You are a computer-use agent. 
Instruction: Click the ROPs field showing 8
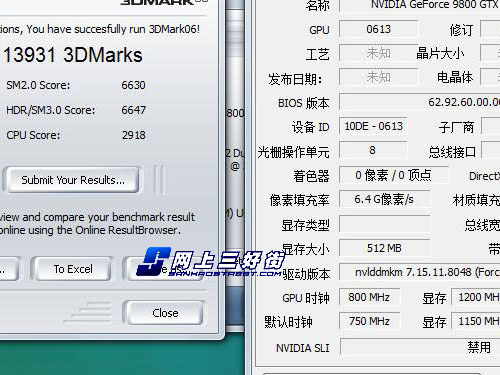coord(373,150)
